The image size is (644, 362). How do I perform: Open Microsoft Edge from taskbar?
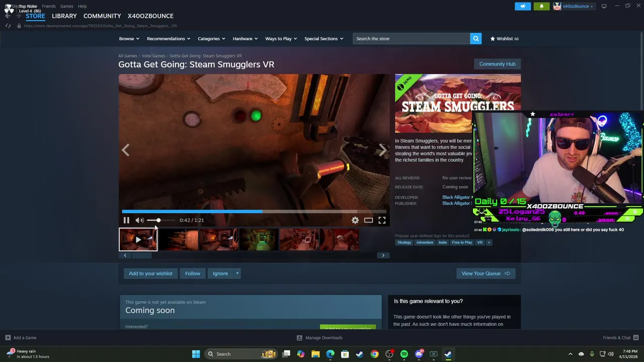coord(330,354)
